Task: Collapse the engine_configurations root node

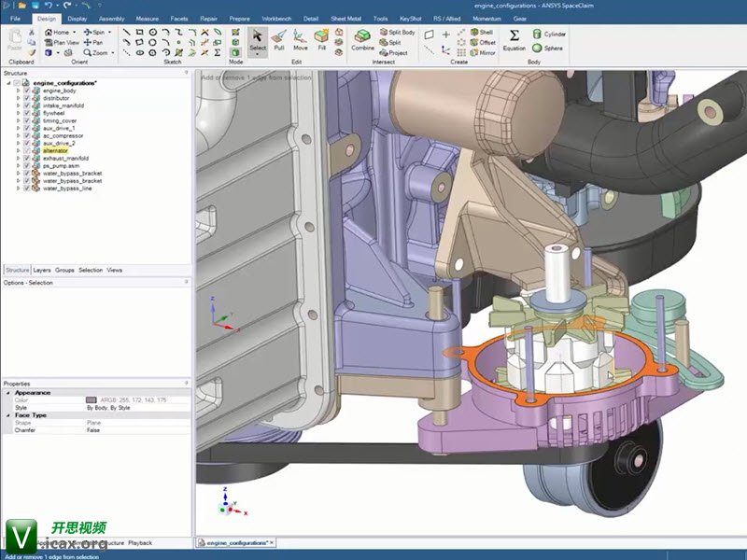Action: click(x=8, y=83)
